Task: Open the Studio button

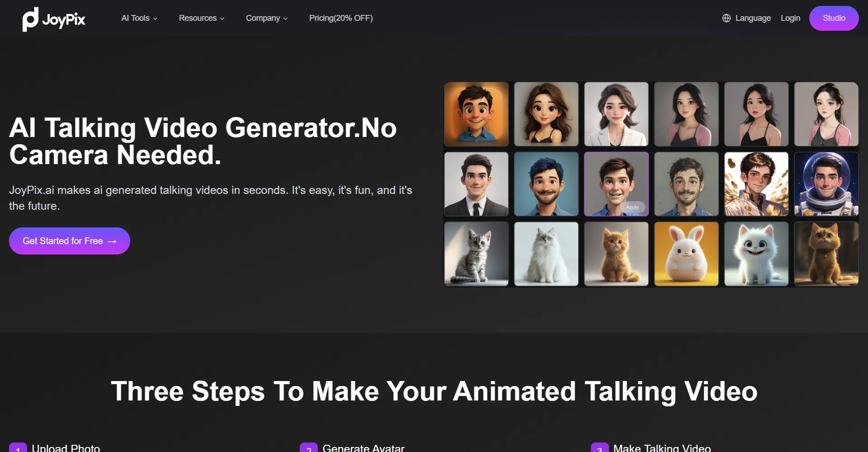Action: 834,18
